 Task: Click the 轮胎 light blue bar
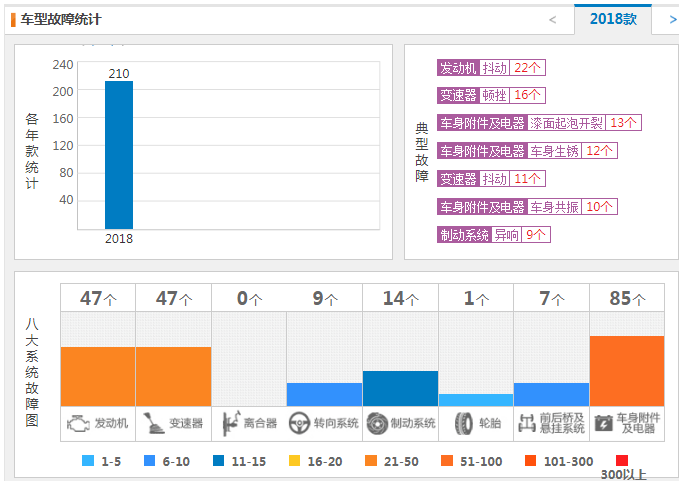[x=476, y=400]
